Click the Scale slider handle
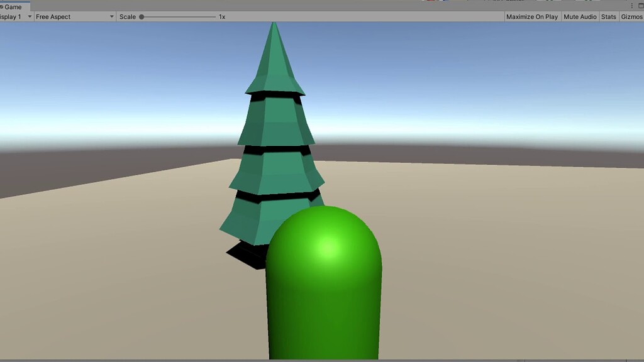Image resolution: width=644 pixels, height=362 pixels. point(143,16)
